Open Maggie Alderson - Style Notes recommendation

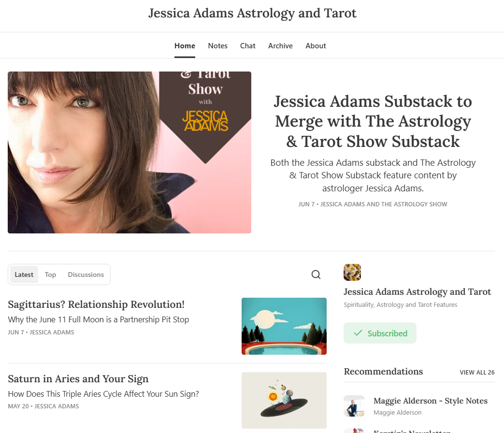coord(430,401)
